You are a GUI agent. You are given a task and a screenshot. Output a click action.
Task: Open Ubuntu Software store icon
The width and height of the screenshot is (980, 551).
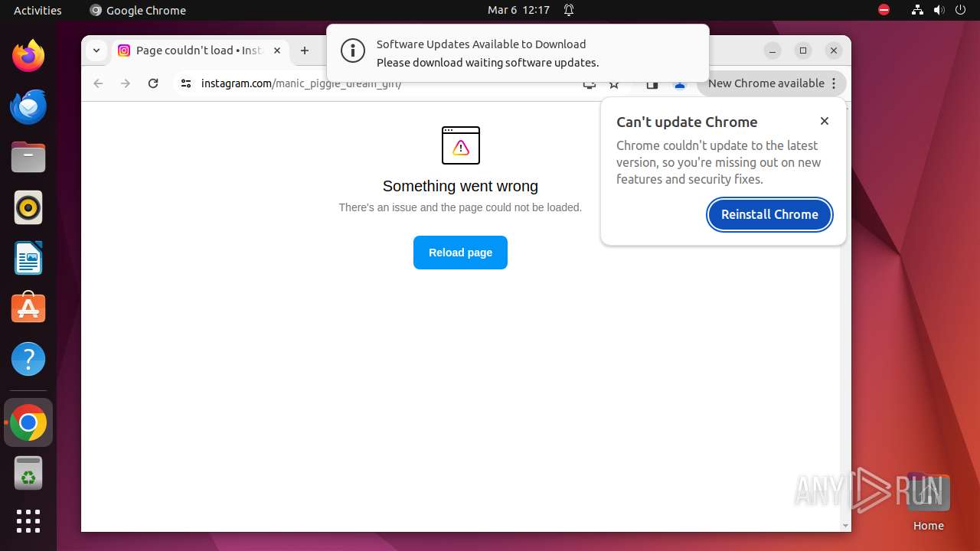point(28,308)
